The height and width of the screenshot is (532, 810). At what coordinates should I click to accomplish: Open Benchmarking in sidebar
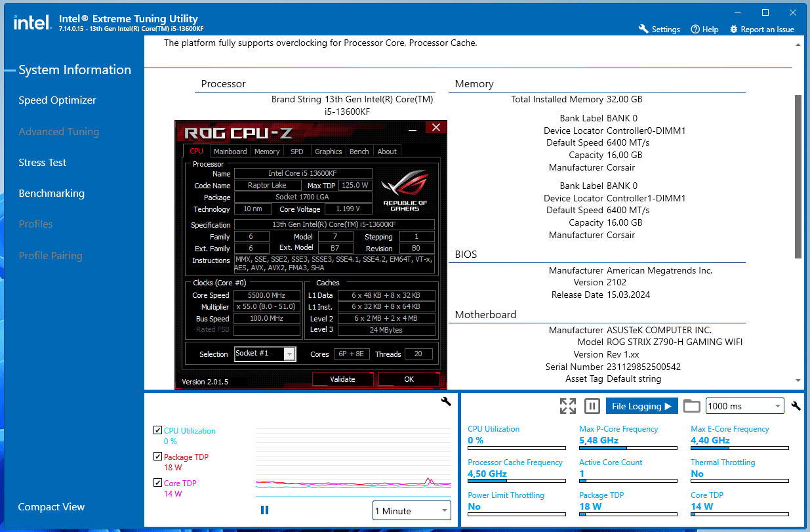[51, 194]
